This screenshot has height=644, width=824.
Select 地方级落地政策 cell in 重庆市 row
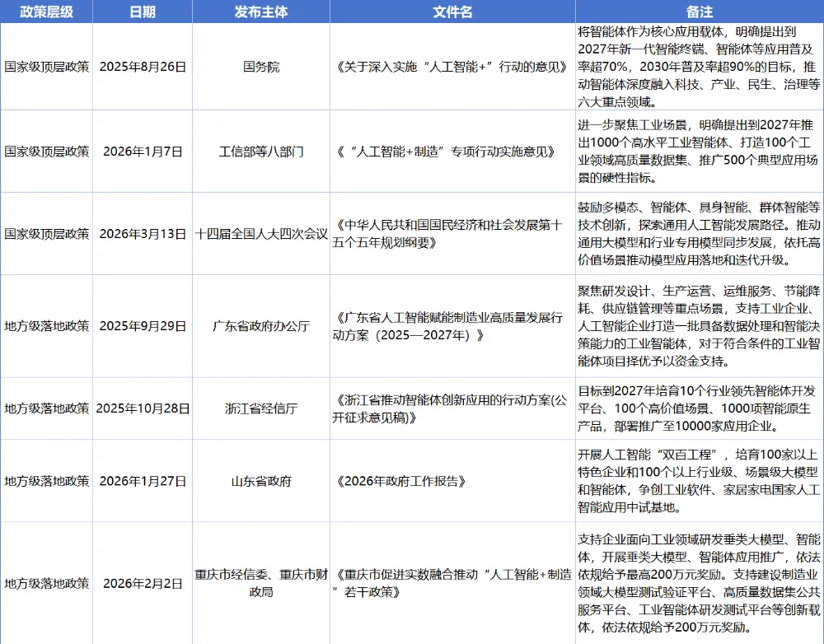tap(46, 583)
